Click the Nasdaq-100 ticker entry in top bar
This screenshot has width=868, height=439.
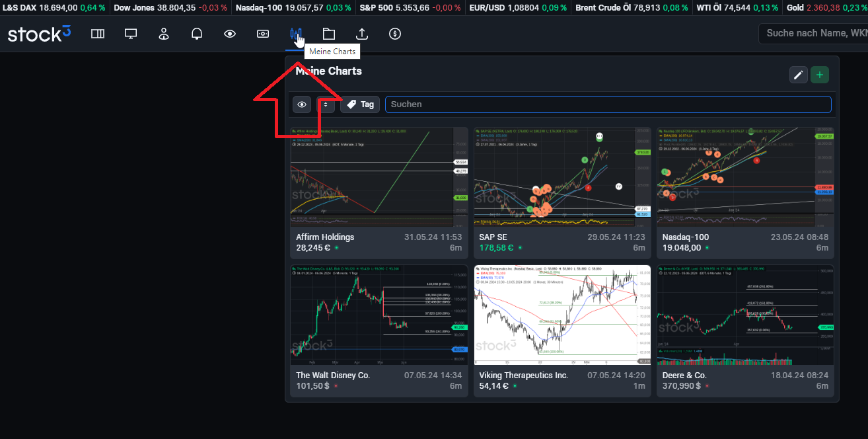click(293, 7)
